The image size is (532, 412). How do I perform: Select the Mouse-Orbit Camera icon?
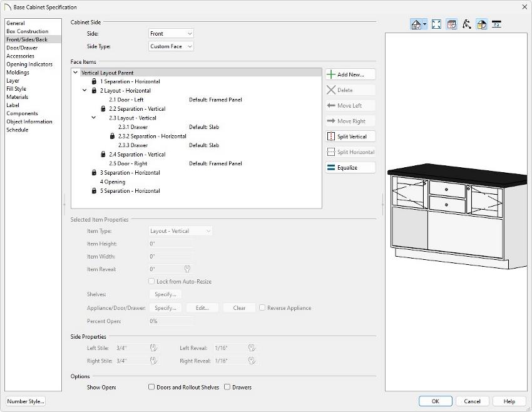(467, 24)
